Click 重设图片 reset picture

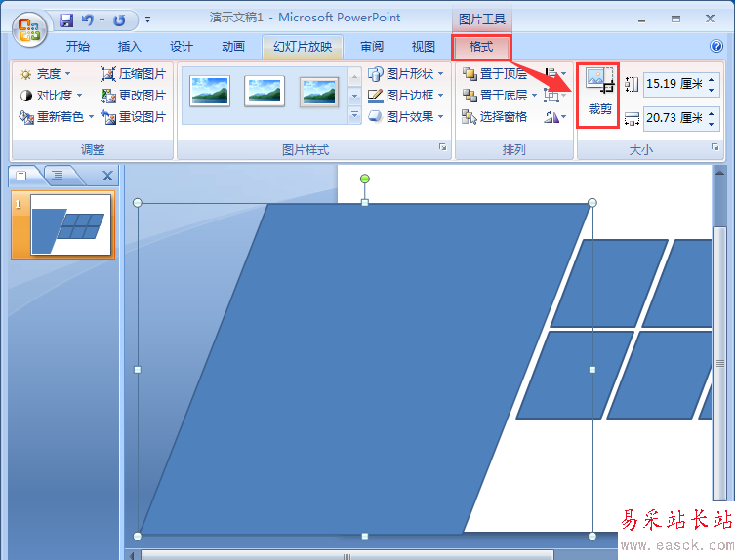pos(134,117)
